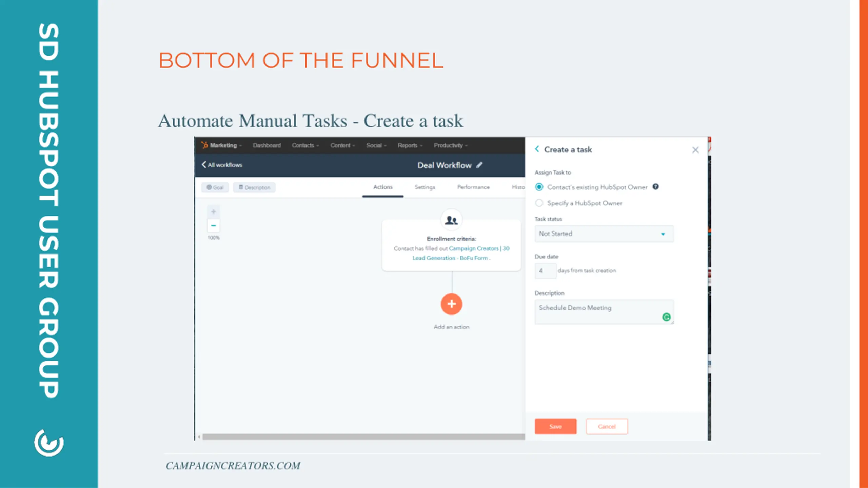Image resolution: width=868 pixels, height=488 pixels.
Task: Go back using Create a task chevron
Action: pos(537,149)
